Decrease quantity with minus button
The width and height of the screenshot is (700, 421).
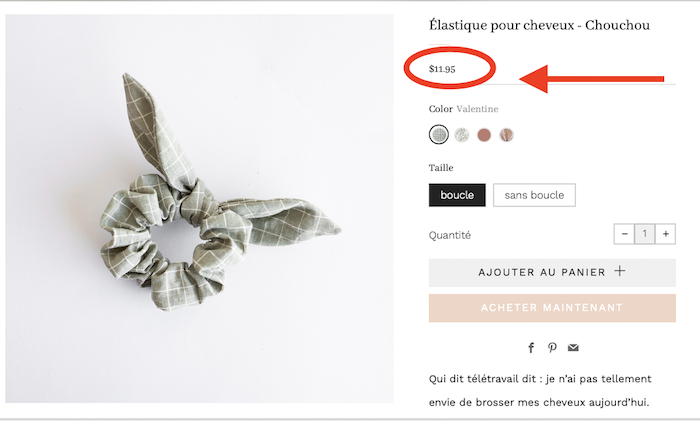pyautogui.click(x=624, y=234)
